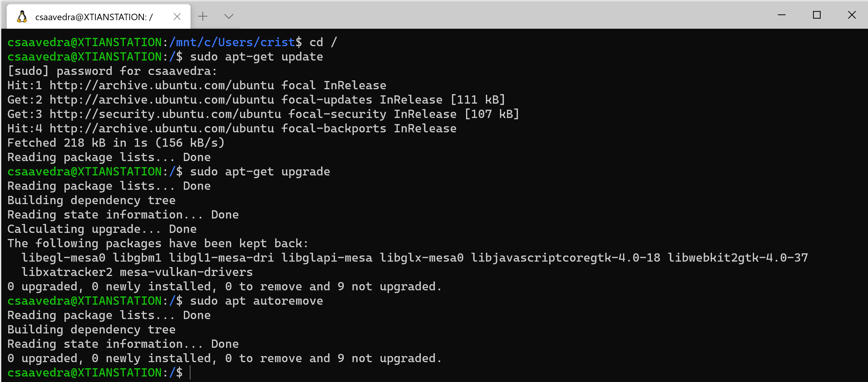Click the /mnt/c/Users/crist path in the first prompt

click(232, 42)
